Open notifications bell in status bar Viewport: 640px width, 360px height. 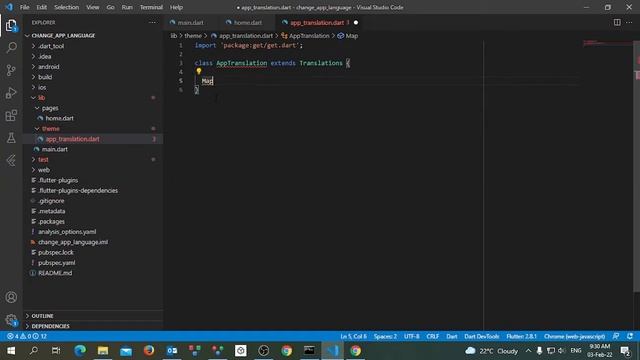630,336
